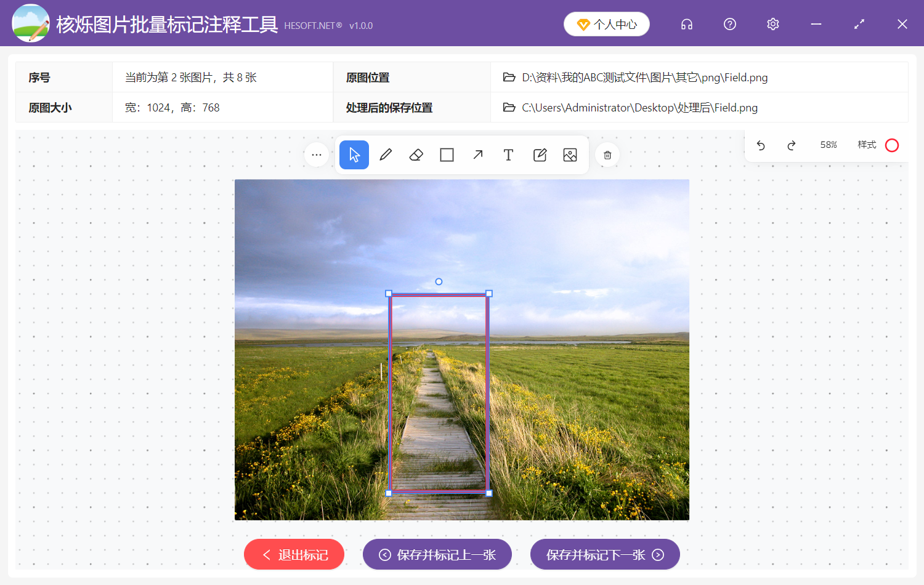The image size is (924, 585).
Task: Select the pointer selection tool
Action: tap(354, 155)
